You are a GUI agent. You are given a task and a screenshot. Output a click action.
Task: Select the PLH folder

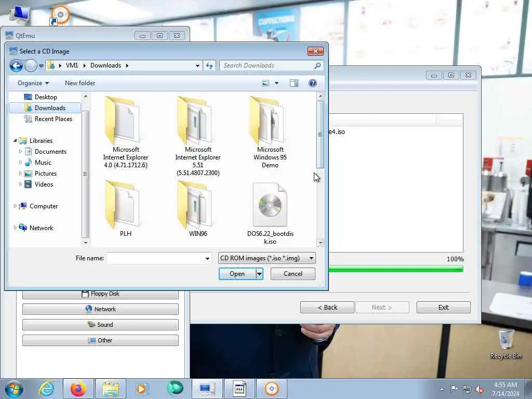126,209
